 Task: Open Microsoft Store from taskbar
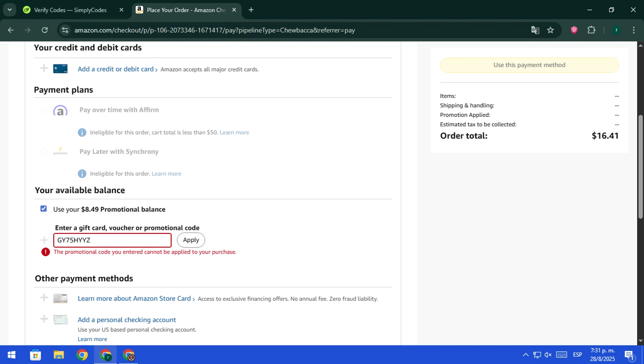click(x=35, y=355)
